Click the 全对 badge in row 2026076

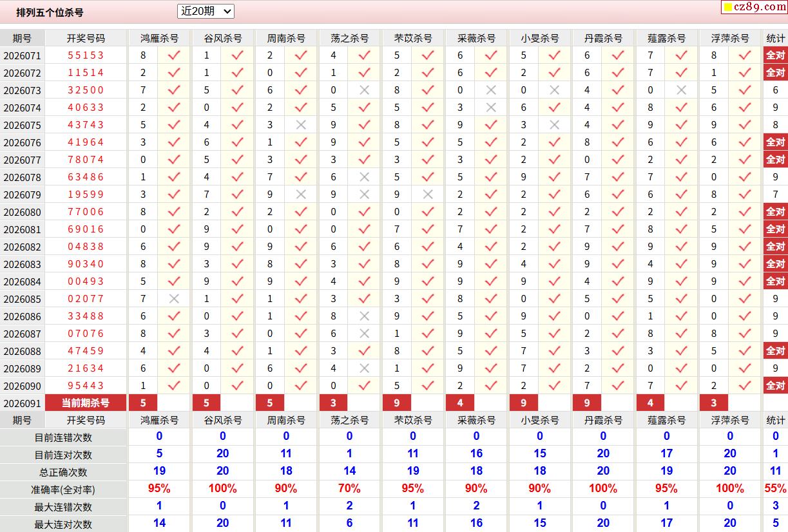click(x=775, y=142)
